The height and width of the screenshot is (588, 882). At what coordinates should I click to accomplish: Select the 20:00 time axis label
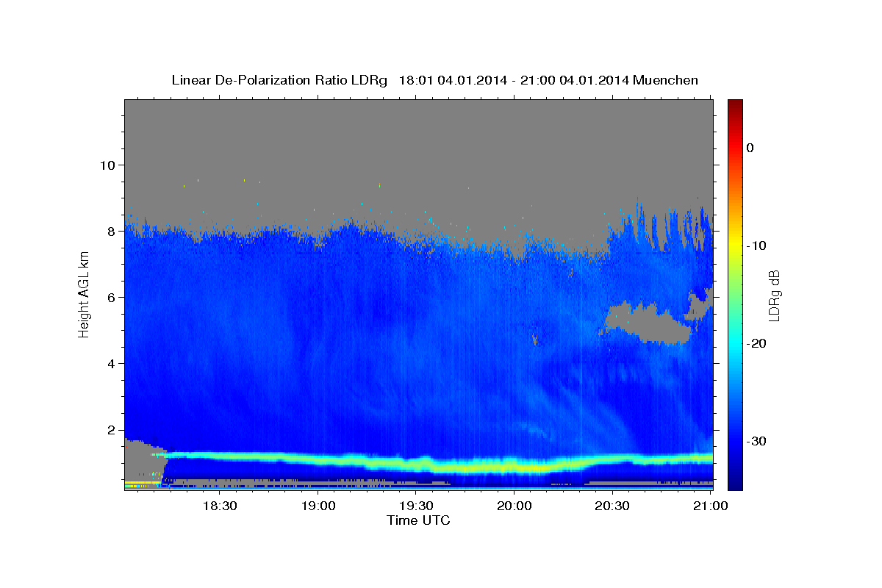pyautogui.click(x=514, y=506)
